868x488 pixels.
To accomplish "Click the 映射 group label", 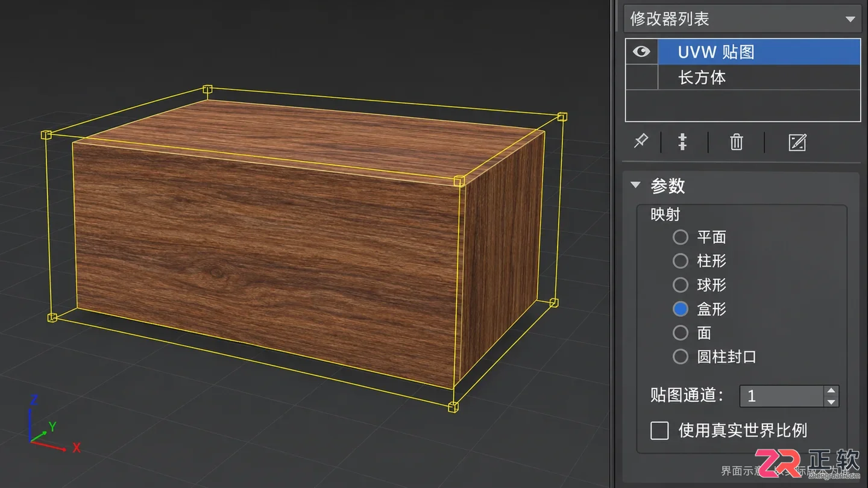I will tap(665, 214).
